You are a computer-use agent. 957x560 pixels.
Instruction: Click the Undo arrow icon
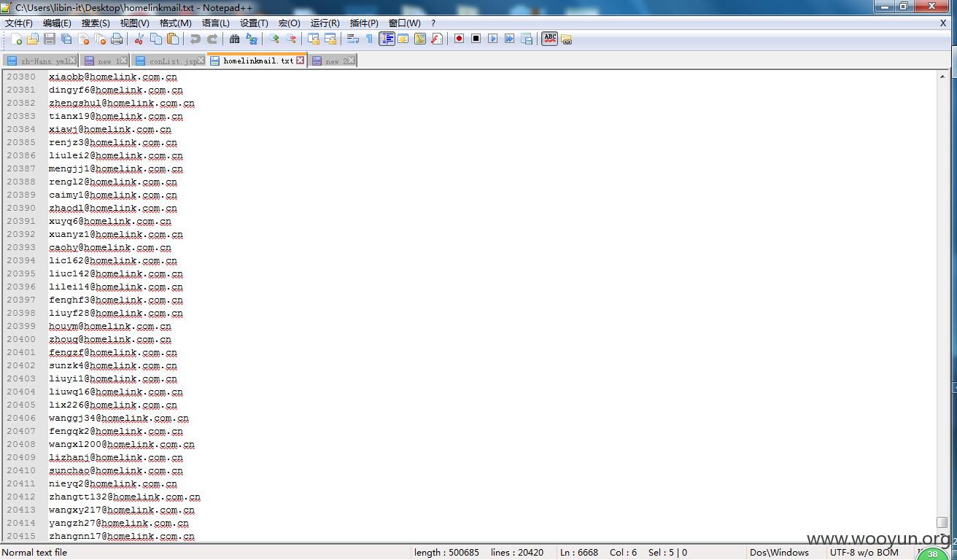(x=195, y=39)
